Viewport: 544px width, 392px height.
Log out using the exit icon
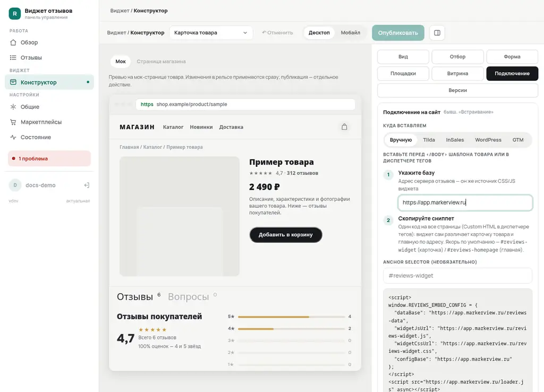[87, 185]
